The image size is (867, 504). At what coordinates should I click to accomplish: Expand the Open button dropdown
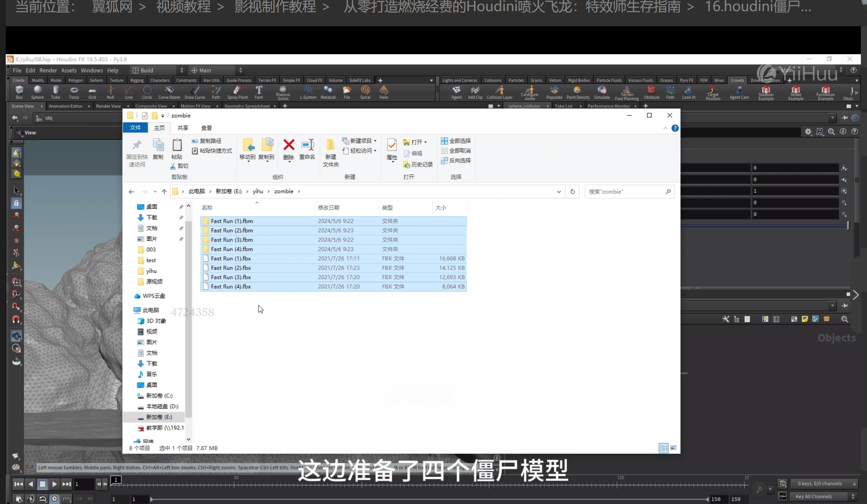[x=426, y=142]
